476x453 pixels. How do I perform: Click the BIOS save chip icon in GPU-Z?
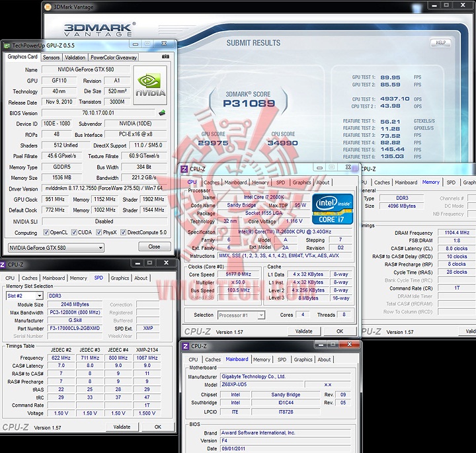pos(162,113)
